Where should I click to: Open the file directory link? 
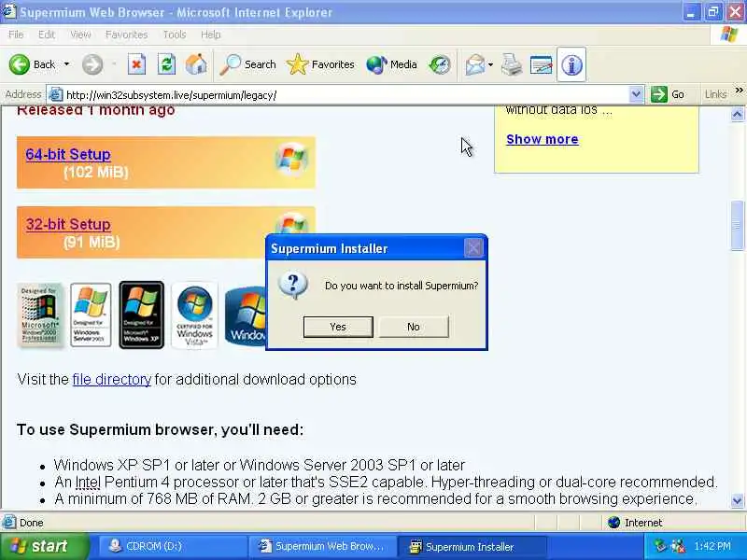click(x=111, y=380)
